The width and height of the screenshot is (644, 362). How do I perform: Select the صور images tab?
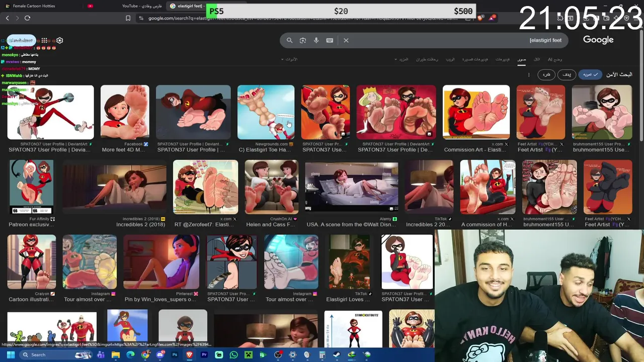click(522, 59)
